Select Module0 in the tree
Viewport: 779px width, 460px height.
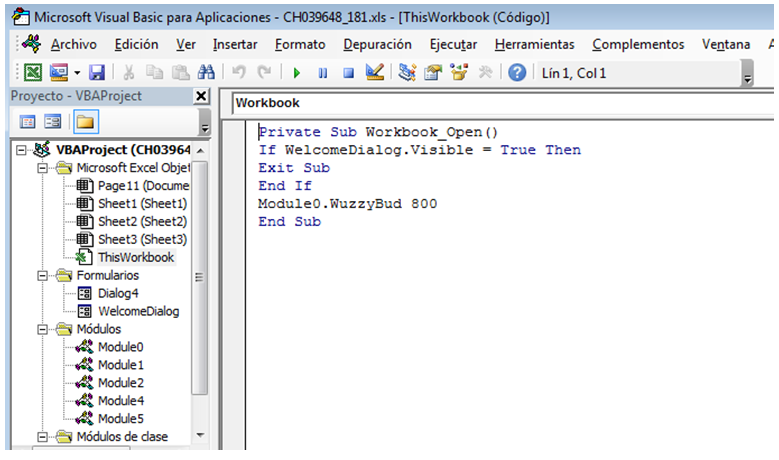point(121,347)
